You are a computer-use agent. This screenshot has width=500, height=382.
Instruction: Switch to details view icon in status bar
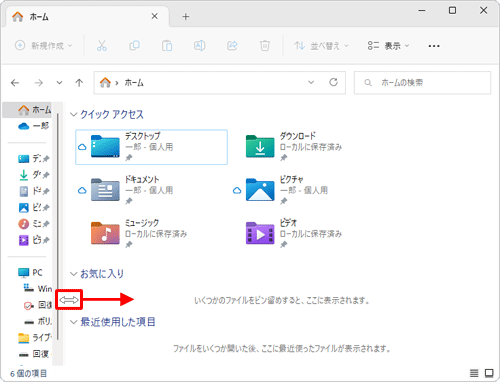(474, 373)
